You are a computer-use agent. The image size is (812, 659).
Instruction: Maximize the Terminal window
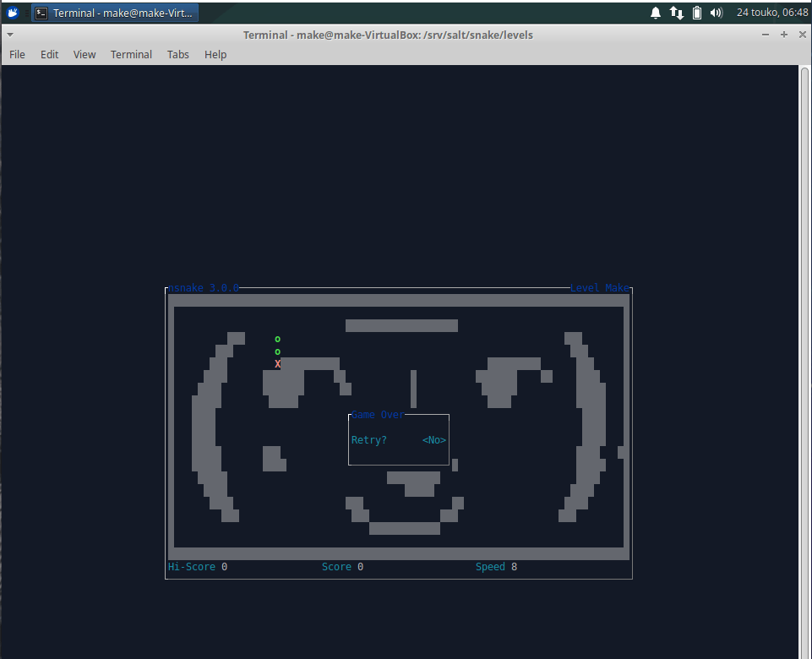coord(783,35)
